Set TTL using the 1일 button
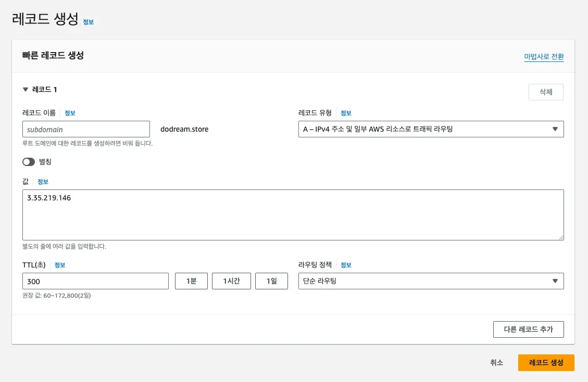 point(271,281)
